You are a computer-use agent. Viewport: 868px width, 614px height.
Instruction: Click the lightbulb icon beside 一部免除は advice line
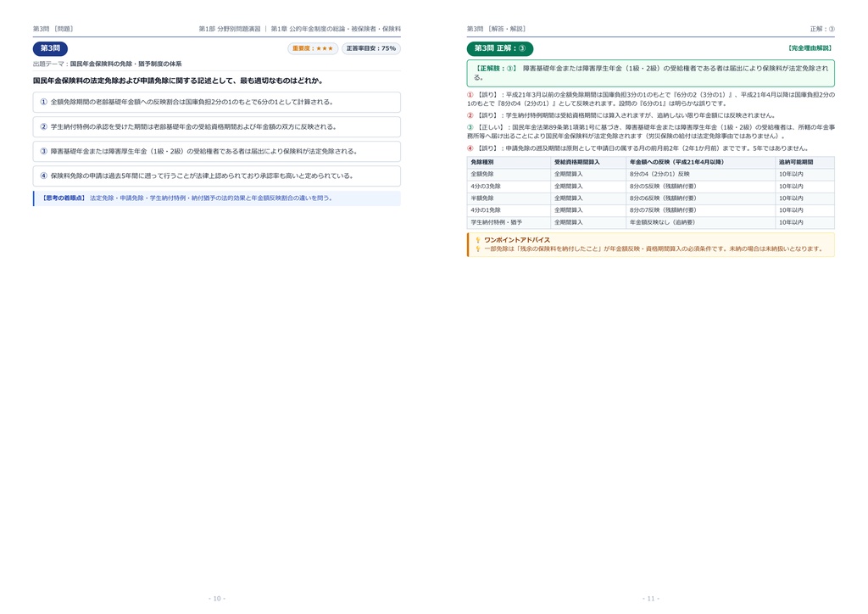click(478, 249)
